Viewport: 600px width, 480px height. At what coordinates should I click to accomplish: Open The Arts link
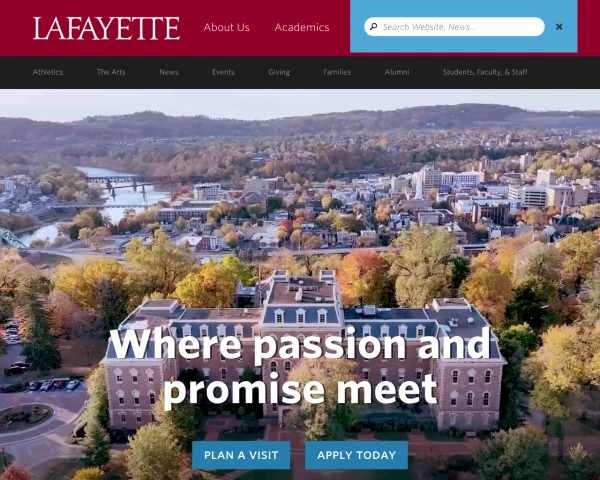[111, 72]
